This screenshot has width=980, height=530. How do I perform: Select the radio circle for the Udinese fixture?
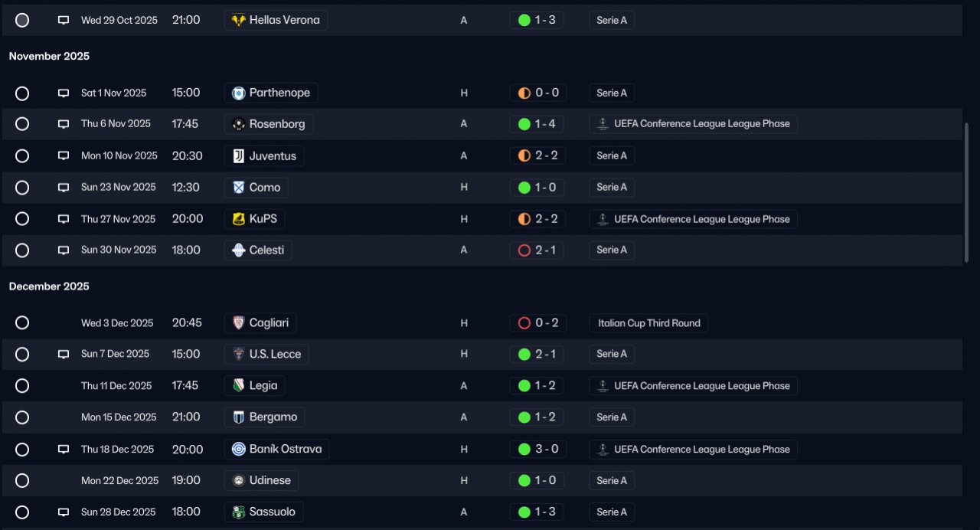[x=22, y=481]
